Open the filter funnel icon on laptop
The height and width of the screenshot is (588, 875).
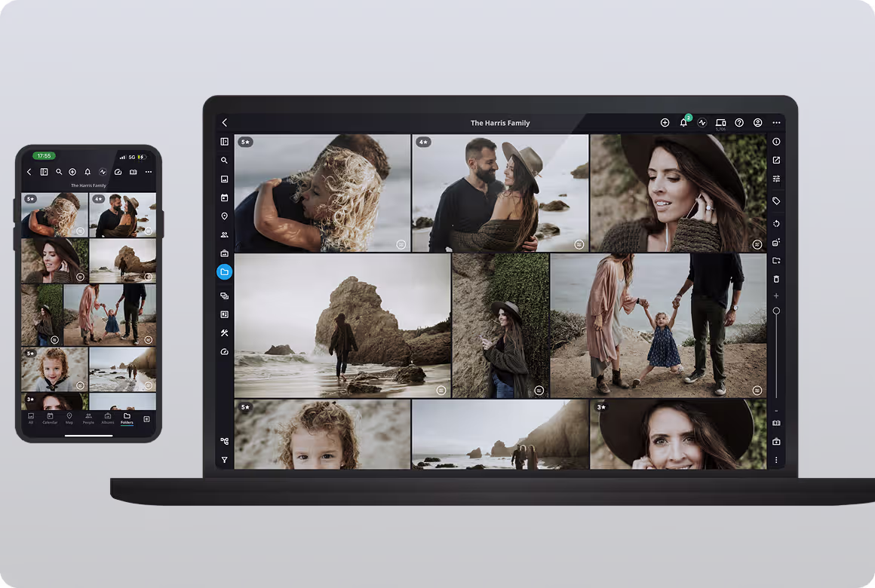[224, 460]
